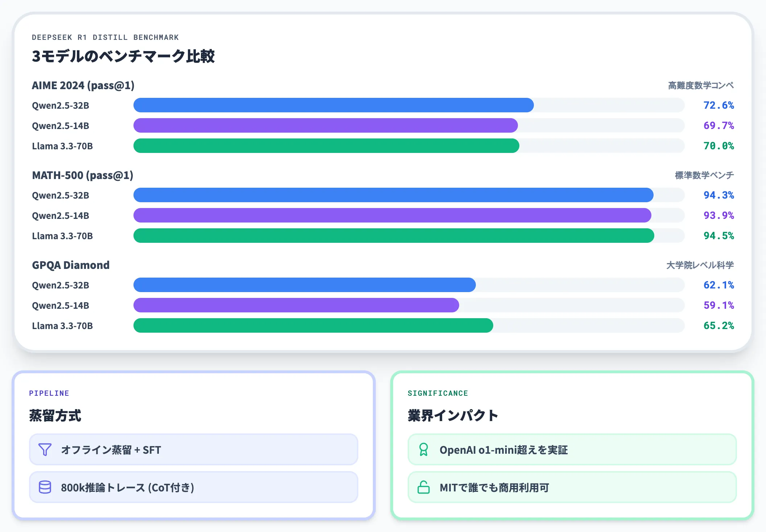This screenshot has width=766, height=532.
Task: Click the Llama 3.3-70B label under AIME 2024
Action: 62,146
